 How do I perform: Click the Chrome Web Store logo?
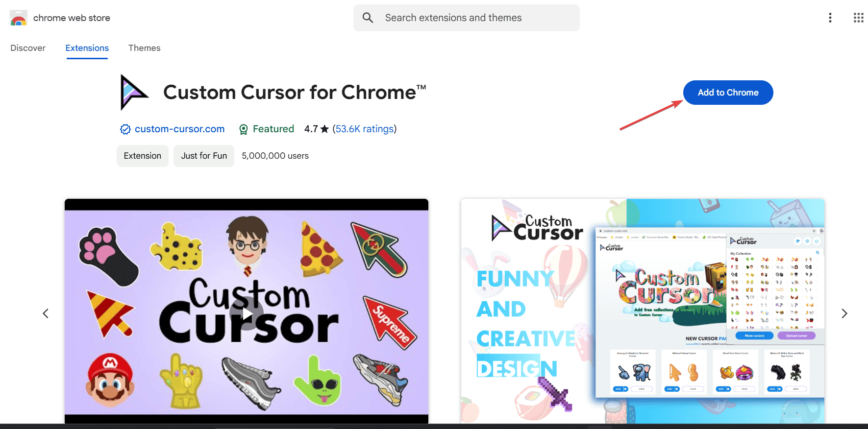18,18
